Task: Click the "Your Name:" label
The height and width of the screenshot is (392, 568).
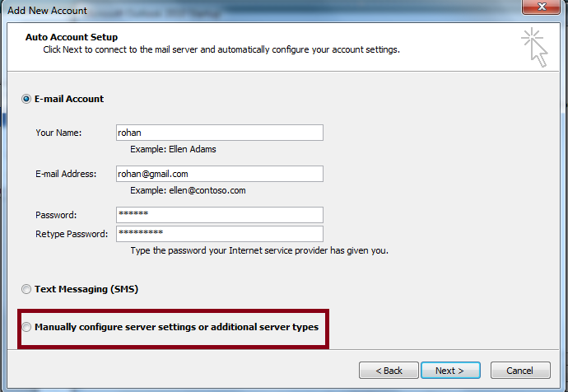Action: (60, 133)
